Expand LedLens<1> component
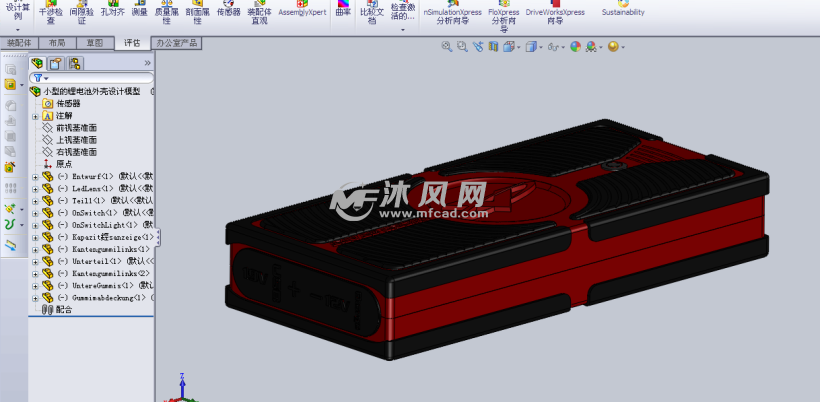The height and width of the screenshot is (402, 820). [x=35, y=189]
